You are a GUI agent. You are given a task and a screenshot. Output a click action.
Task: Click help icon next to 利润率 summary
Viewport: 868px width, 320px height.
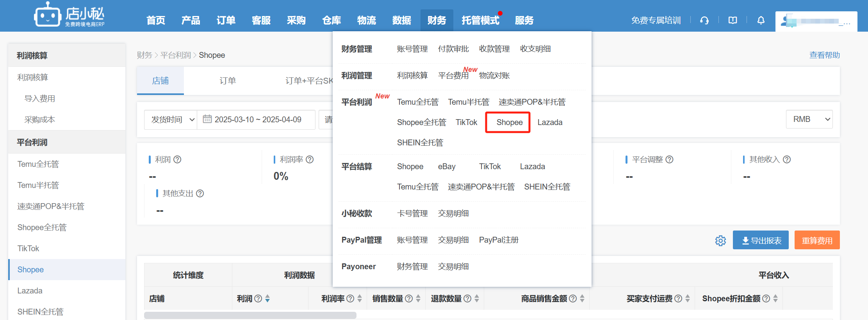[310, 159]
